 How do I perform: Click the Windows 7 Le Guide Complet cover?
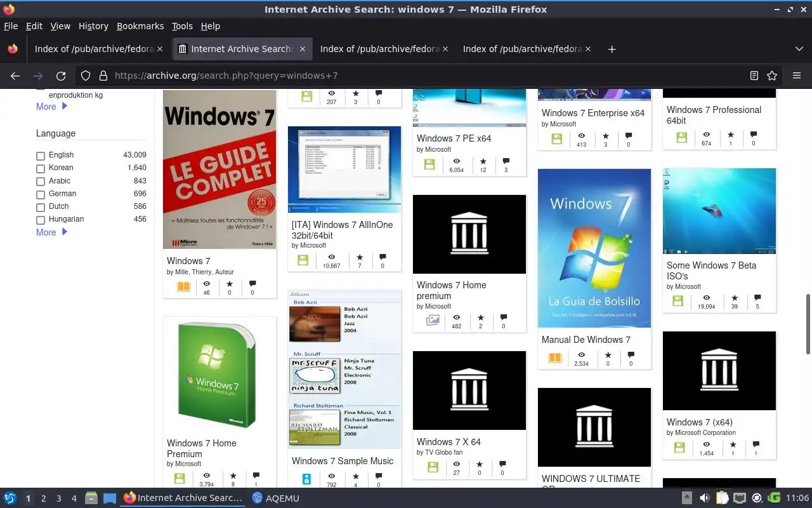(219, 170)
